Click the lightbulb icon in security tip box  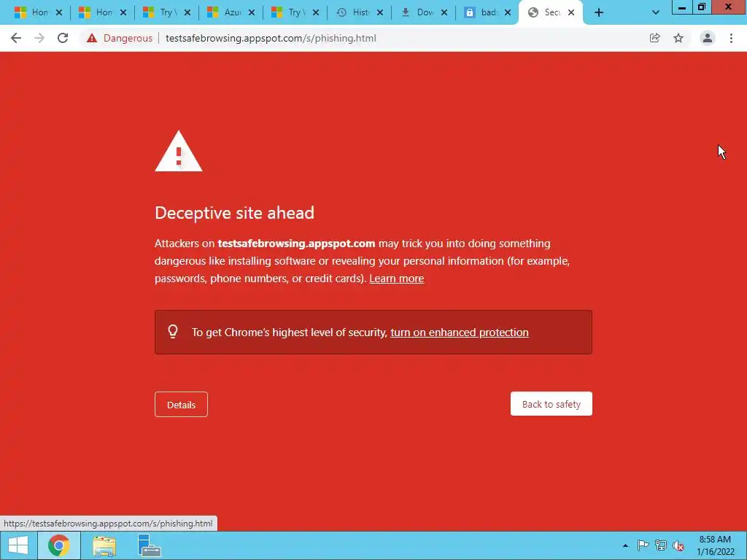173,332
